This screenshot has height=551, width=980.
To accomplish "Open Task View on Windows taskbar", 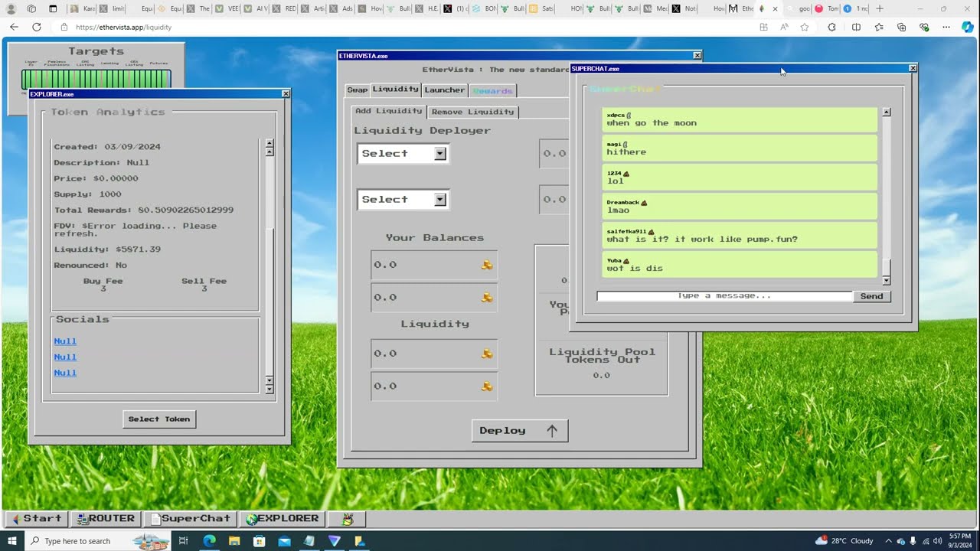I will click(183, 541).
